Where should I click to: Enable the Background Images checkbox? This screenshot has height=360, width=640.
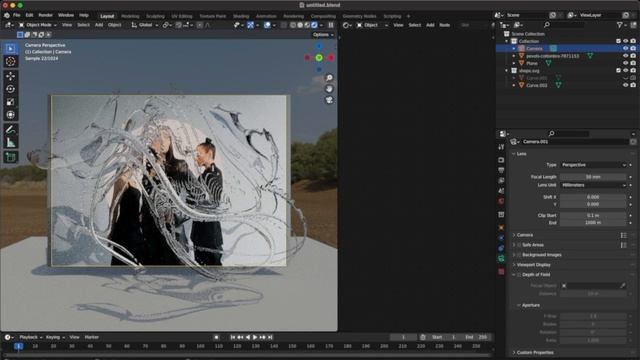pos(519,255)
